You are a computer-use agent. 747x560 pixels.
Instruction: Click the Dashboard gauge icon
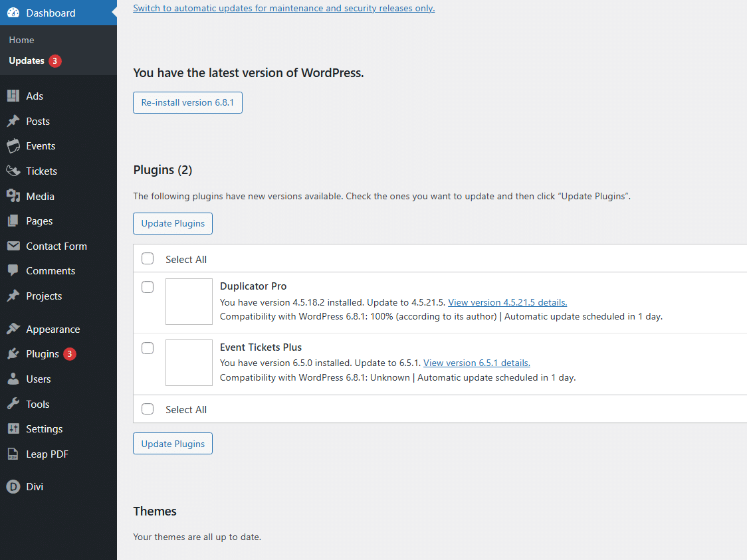point(13,13)
